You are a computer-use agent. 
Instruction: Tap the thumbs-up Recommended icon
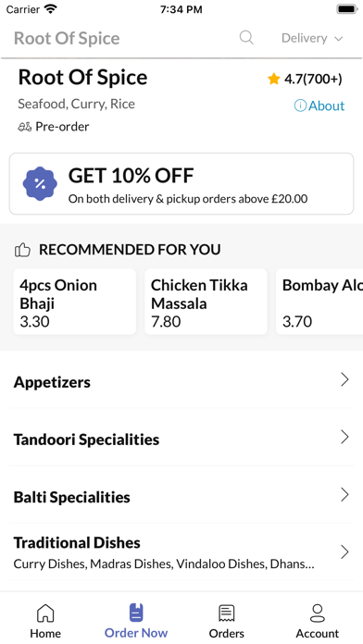click(x=22, y=250)
